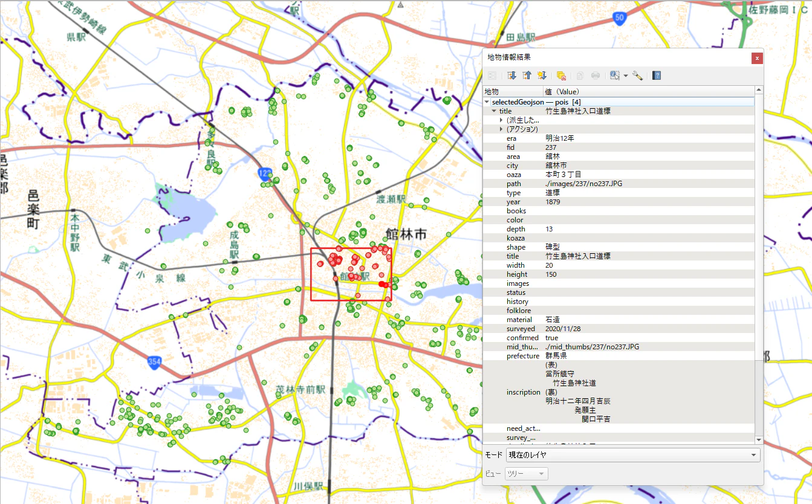Expand the (アクション) actions node
The height and width of the screenshot is (504, 812).
click(x=501, y=129)
